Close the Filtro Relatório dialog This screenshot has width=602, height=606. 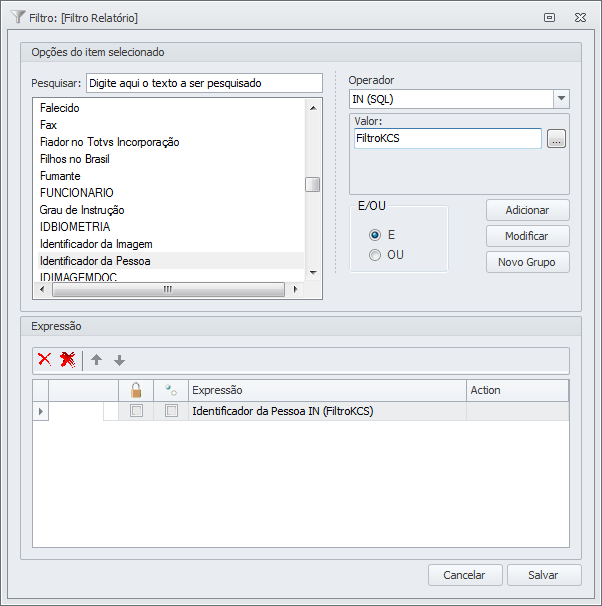pyautogui.click(x=580, y=17)
